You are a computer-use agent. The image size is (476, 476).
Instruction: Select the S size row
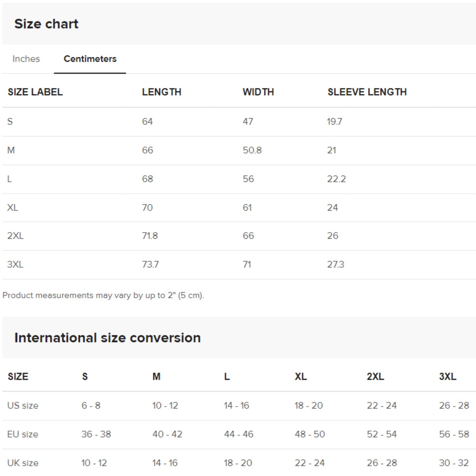pos(10,121)
